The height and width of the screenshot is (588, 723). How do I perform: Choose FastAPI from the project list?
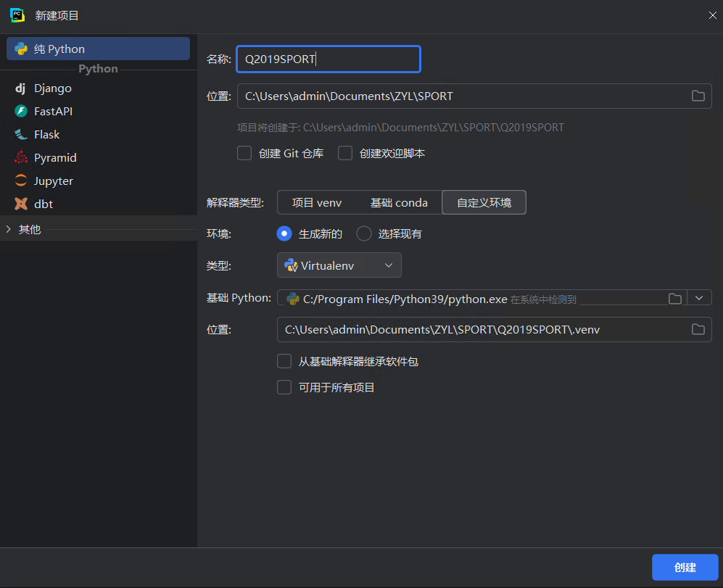(x=53, y=112)
